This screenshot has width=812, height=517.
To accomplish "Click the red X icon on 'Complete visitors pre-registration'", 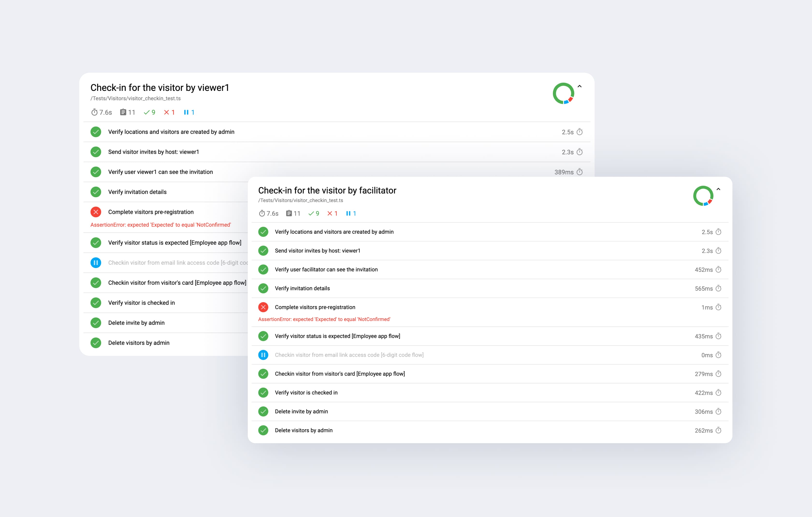I will coord(263,307).
